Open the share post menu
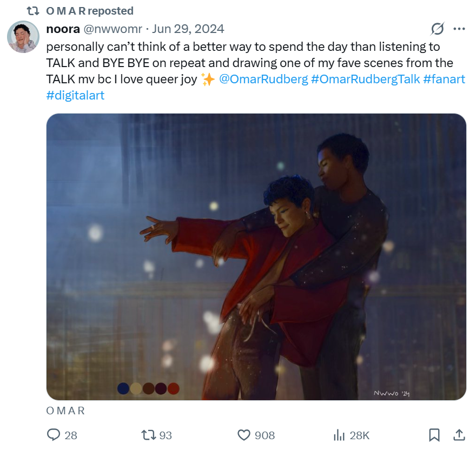The height and width of the screenshot is (450, 476). (x=458, y=435)
